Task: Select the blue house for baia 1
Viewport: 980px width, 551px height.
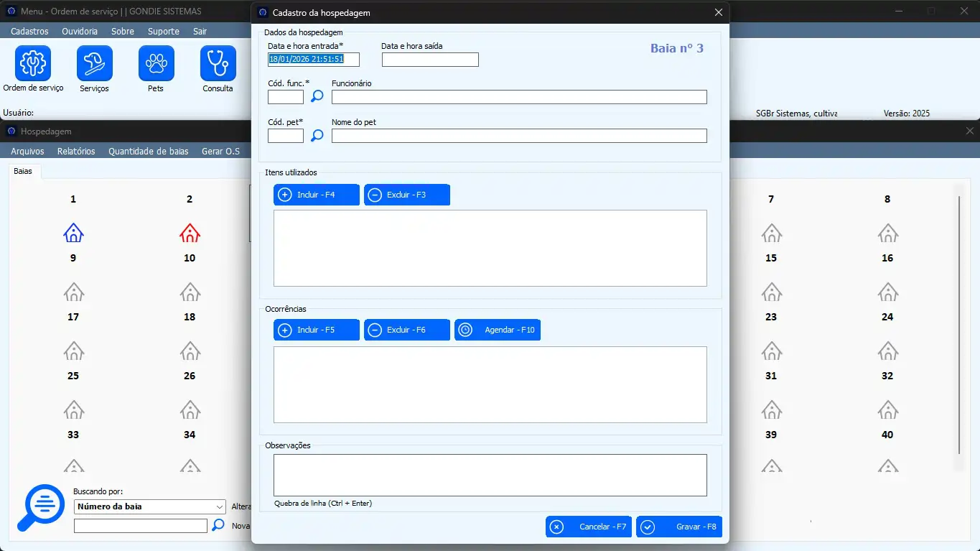Action: [x=73, y=233]
